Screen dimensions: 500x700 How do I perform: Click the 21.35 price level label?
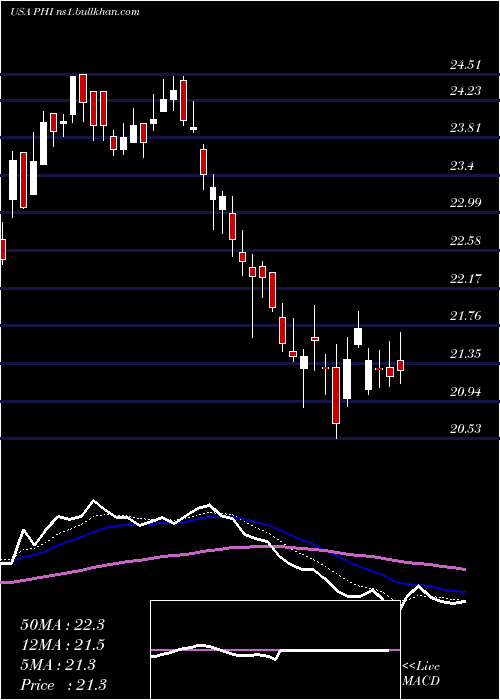465,354
